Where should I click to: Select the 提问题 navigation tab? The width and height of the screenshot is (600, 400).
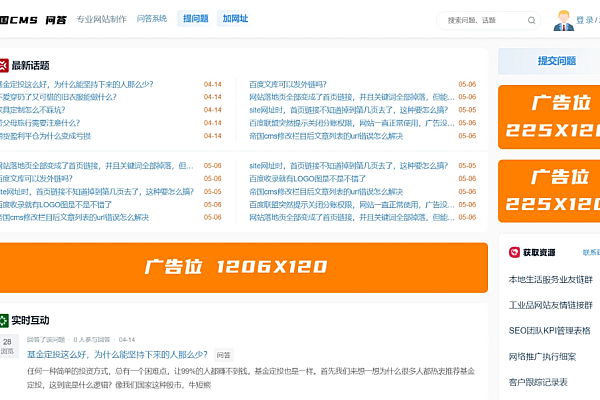195,19
